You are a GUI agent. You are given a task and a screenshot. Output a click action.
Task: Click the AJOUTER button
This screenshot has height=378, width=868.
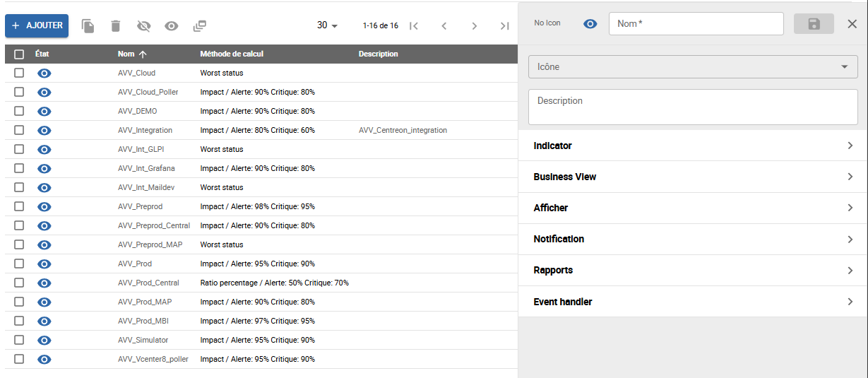click(37, 25)
